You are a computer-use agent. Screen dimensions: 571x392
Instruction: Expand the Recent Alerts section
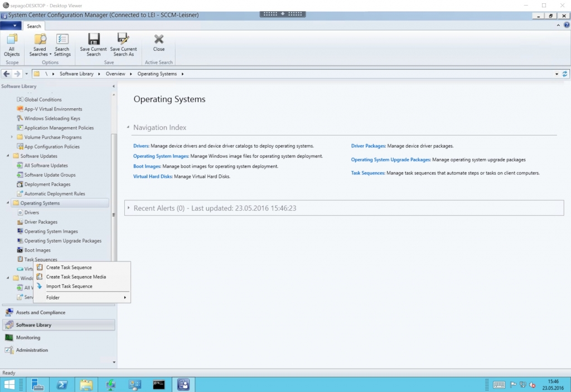(x=128, y=207)
